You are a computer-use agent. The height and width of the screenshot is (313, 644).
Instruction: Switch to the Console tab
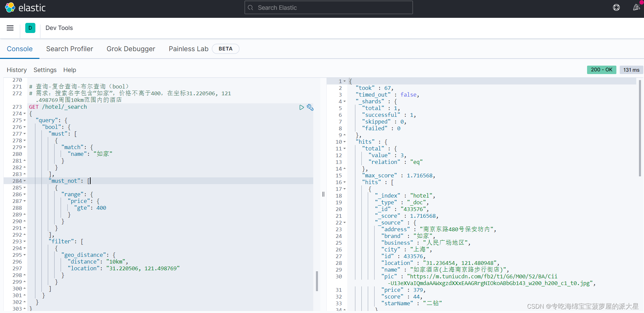point(20,49)
